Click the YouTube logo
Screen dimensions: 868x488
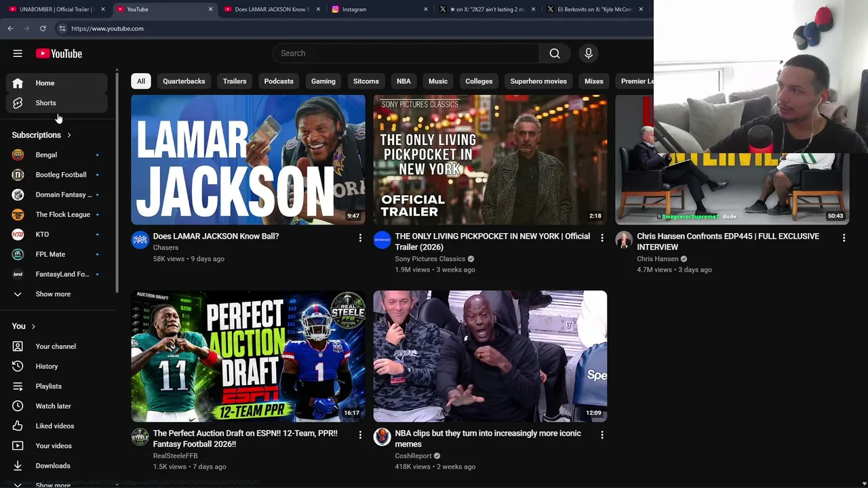coord(59,54)
